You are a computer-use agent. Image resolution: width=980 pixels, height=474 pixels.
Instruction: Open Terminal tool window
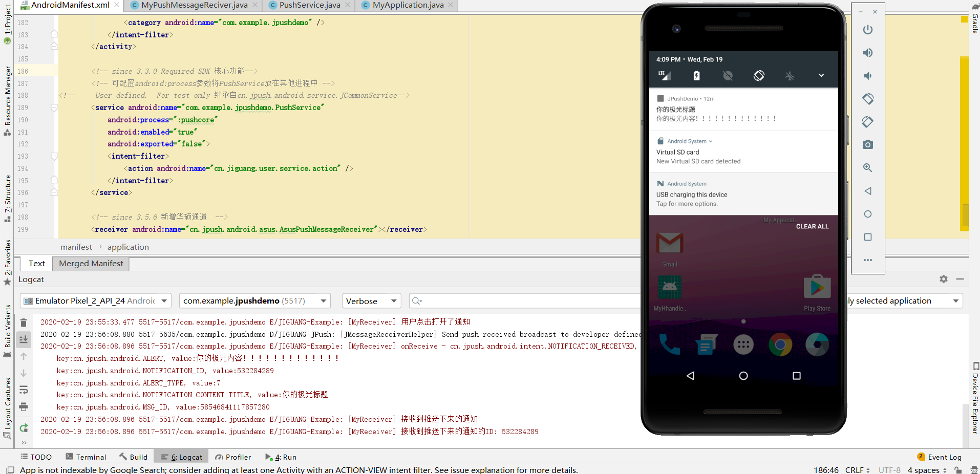coord(86,457)
